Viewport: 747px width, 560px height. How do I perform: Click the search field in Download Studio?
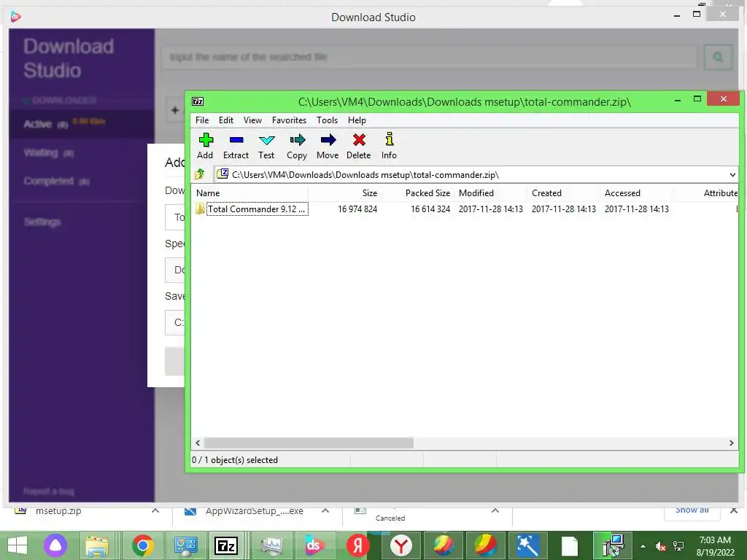(x=430, y=57)
